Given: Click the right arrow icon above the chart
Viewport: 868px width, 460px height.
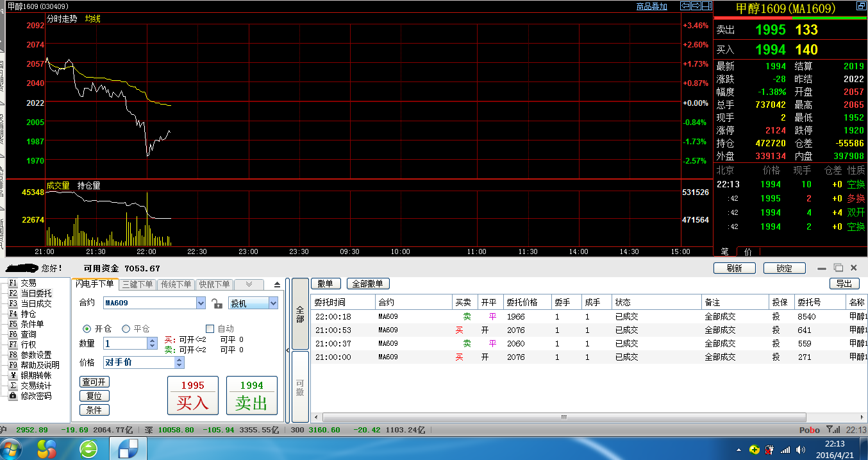Looking at the screenshot, I should [x=696, y=6].
